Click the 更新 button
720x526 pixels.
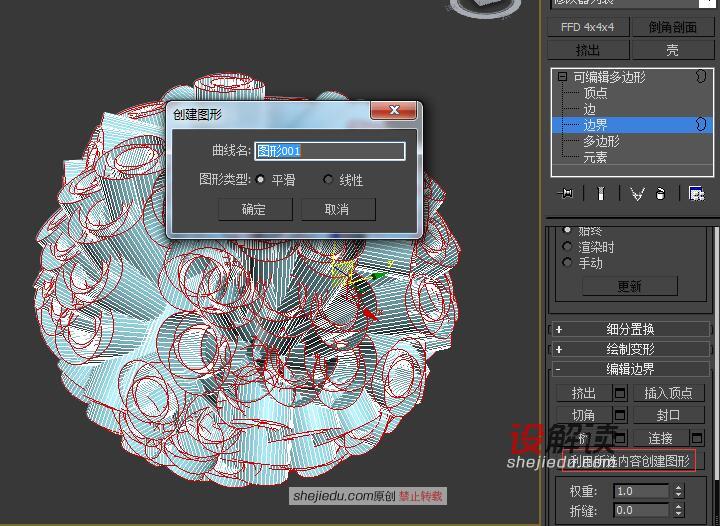click(630, 286)
